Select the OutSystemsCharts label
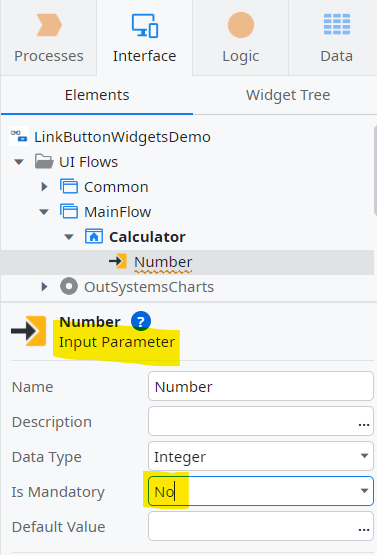Image resolution: width=377 pixels, height=555 pixels. coord(149,287)
